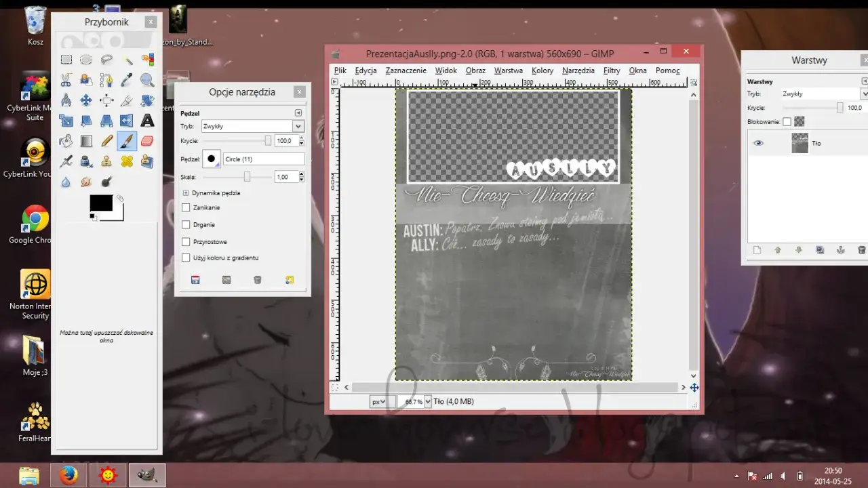This screenshot has height=488, width=868.
Task: Choose the Zoom magnifier tool
Action: (147, 80)
